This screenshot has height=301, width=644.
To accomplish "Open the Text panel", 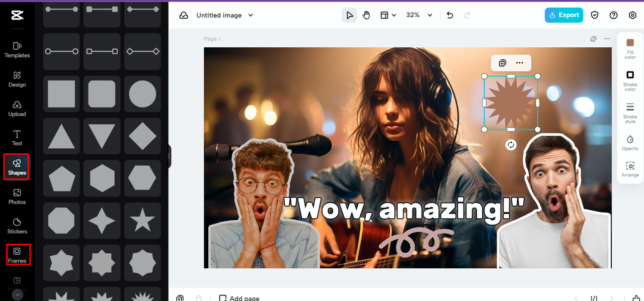I will coord(17,138).
